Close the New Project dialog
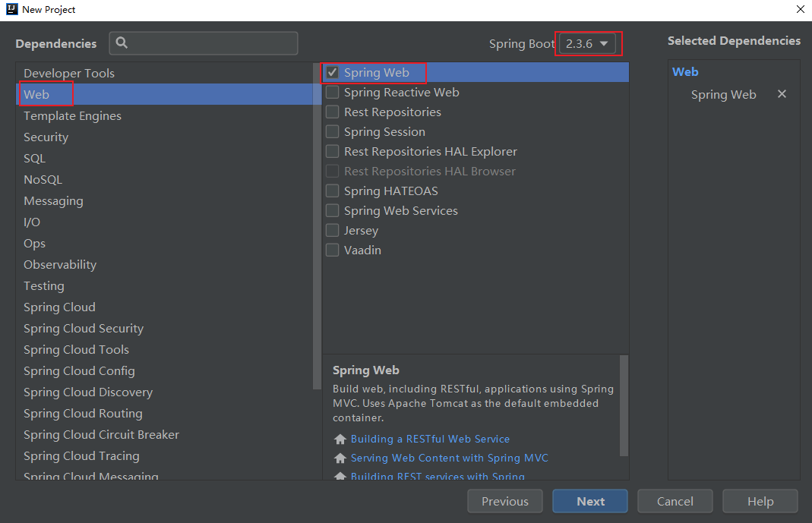 click(800, 9)
